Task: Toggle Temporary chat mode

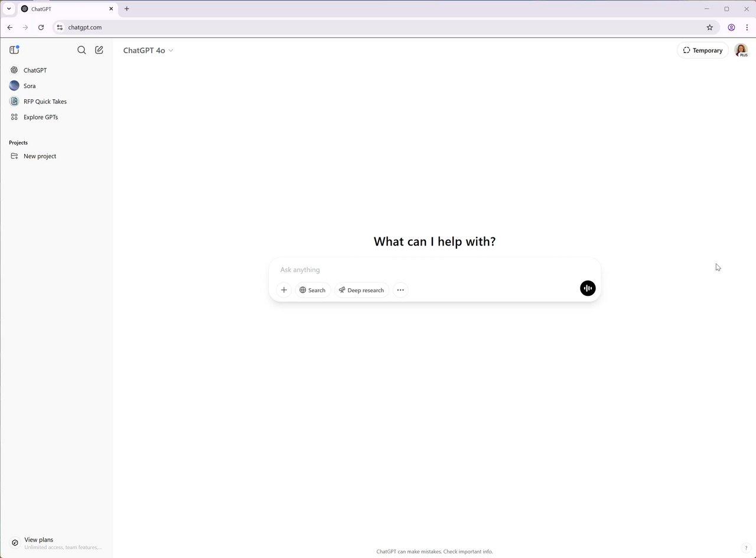Action: click(x=703, y=50)
